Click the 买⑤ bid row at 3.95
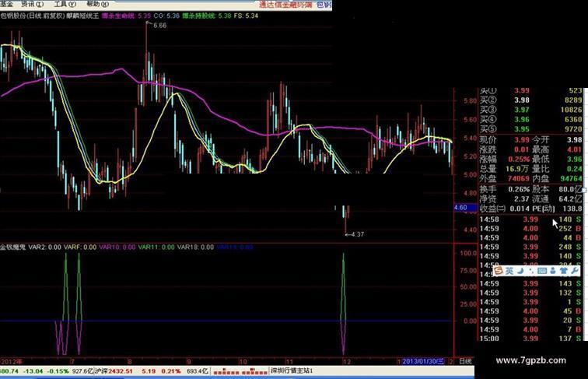The height and width of the screenshot is (379, 588). click(530, 129)
